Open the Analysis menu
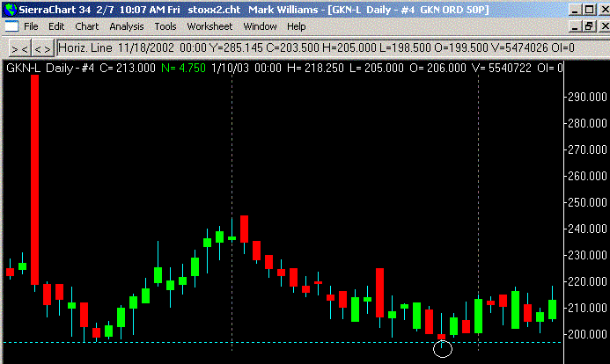This screenshot has height=364, width=610. point(127,26)
